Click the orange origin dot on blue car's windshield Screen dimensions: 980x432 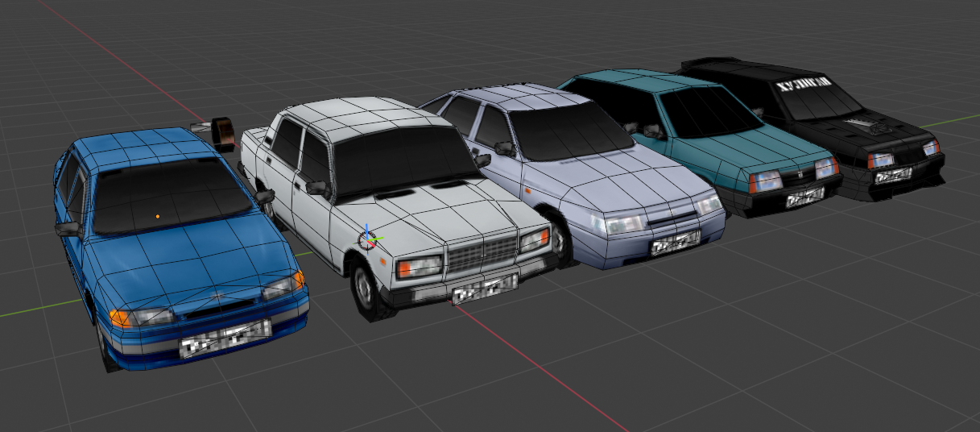(158, 216)
